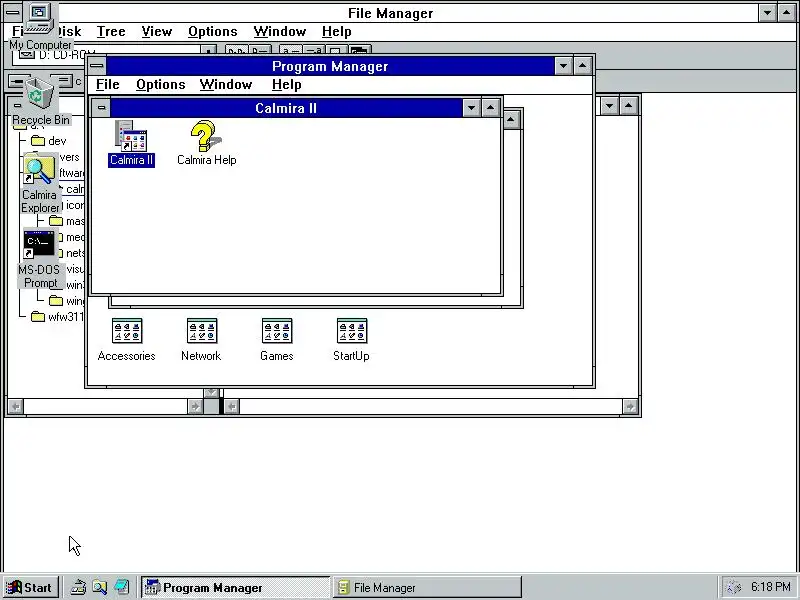
Task: Click File Manager tree pane scroll-left arrow
Action: (16, 406)
